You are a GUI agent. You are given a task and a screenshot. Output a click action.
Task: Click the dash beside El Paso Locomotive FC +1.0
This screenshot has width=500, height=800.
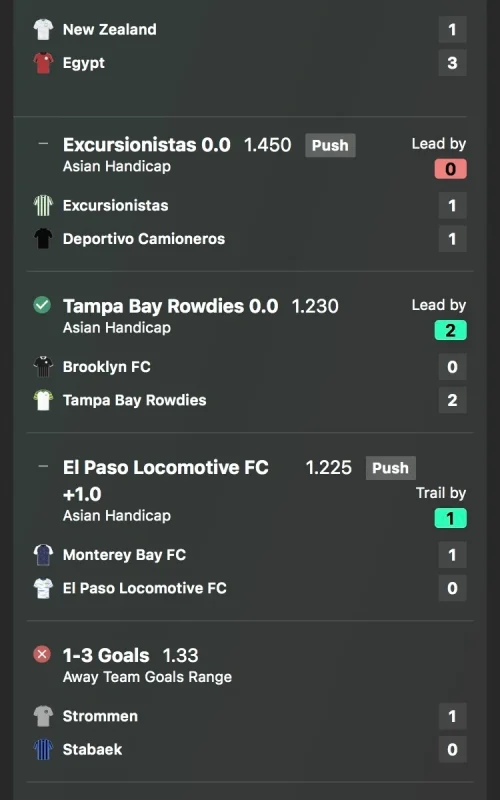(x=43, y=466)
